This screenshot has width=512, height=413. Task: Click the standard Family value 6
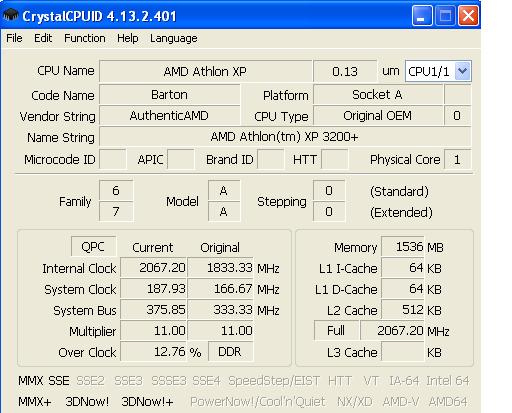(116, 191)
